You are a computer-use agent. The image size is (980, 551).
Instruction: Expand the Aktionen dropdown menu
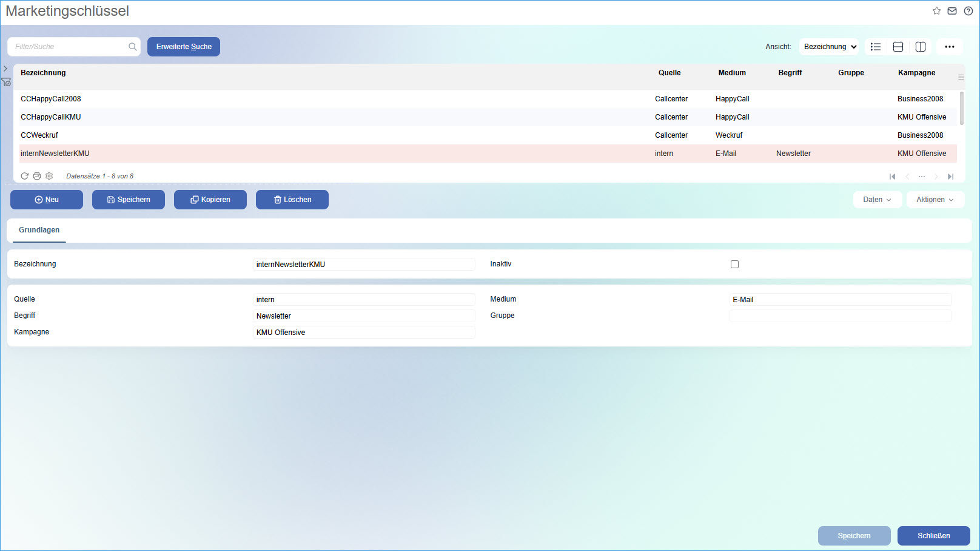point(935,200)
